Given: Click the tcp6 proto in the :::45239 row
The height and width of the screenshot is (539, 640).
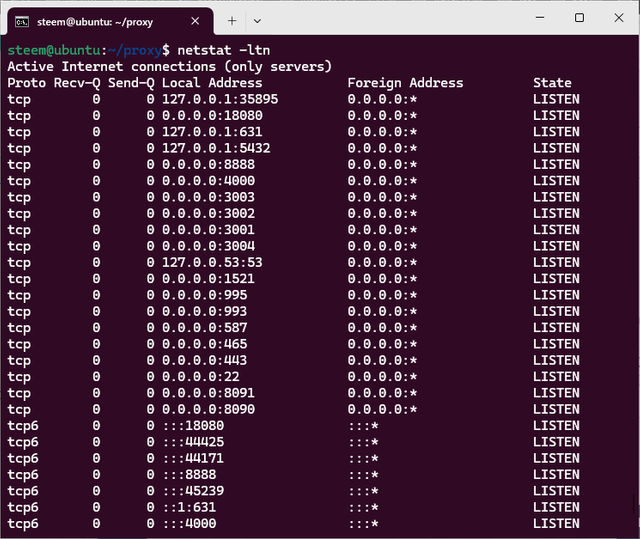Looking at the screenshot, I should [x=23, y=491].
